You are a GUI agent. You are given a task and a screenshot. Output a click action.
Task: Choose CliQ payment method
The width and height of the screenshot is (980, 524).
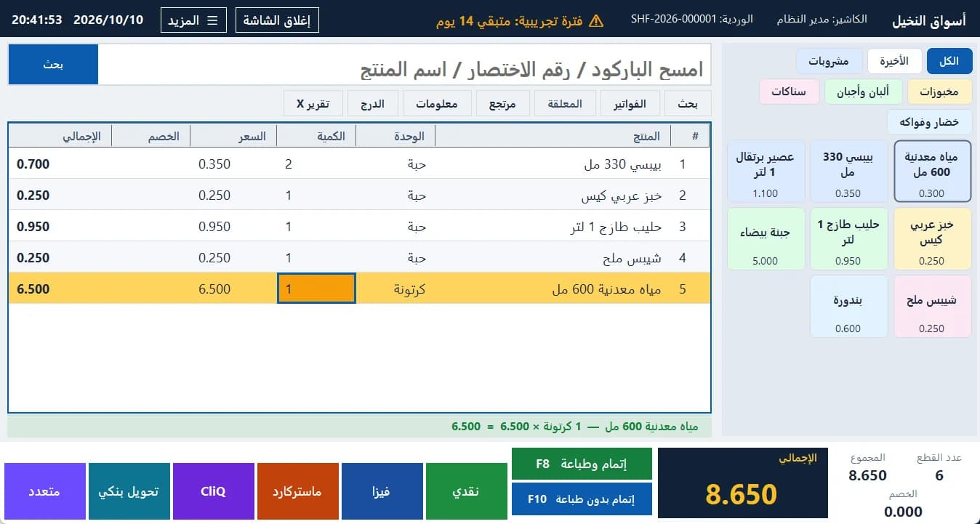(x=213, y=491)
